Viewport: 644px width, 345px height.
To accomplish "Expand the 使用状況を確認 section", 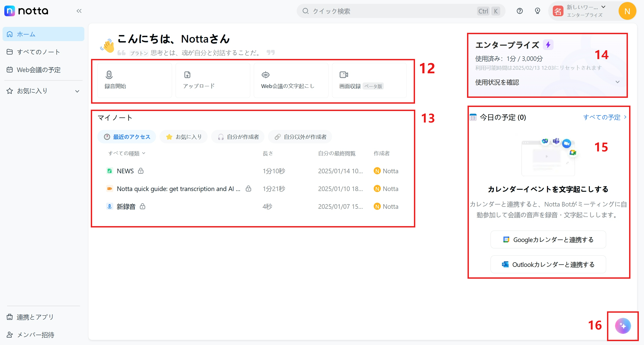I will pyautogui.click(x=547, y=82).
